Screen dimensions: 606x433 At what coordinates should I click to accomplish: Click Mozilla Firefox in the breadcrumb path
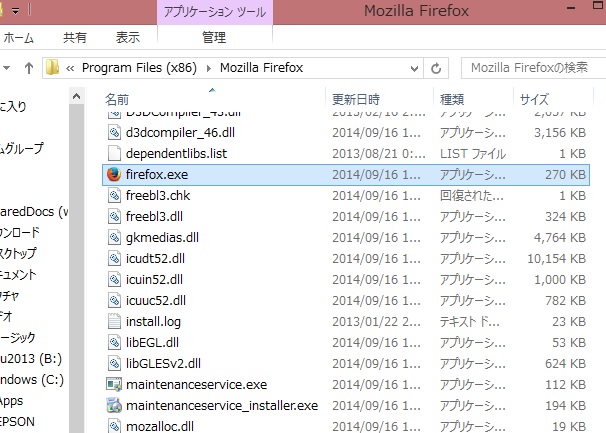262,68
